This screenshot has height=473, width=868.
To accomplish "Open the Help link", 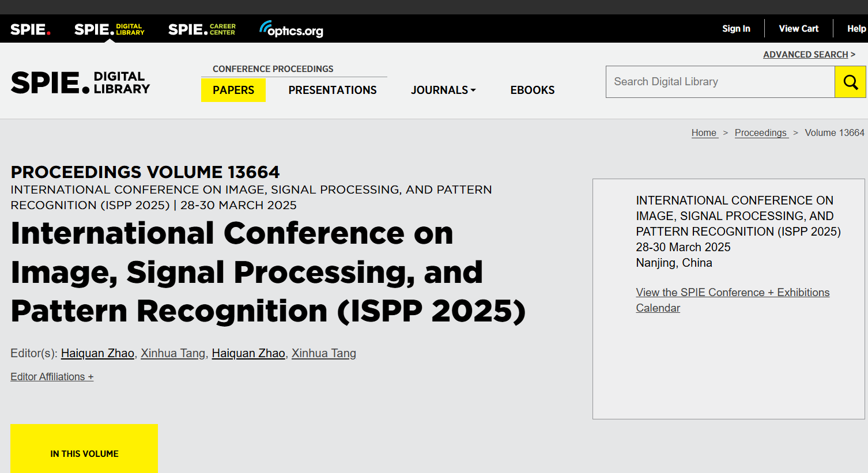I will click(x=856, y=29).
